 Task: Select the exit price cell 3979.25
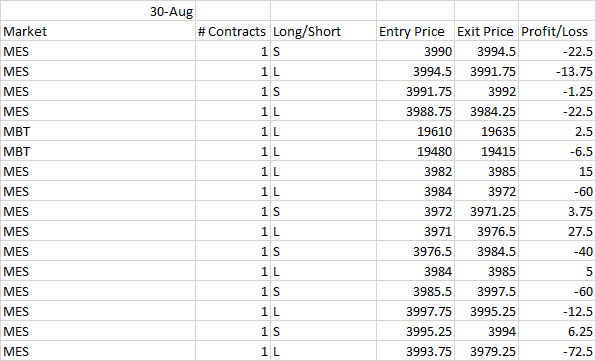coord(487,351)
